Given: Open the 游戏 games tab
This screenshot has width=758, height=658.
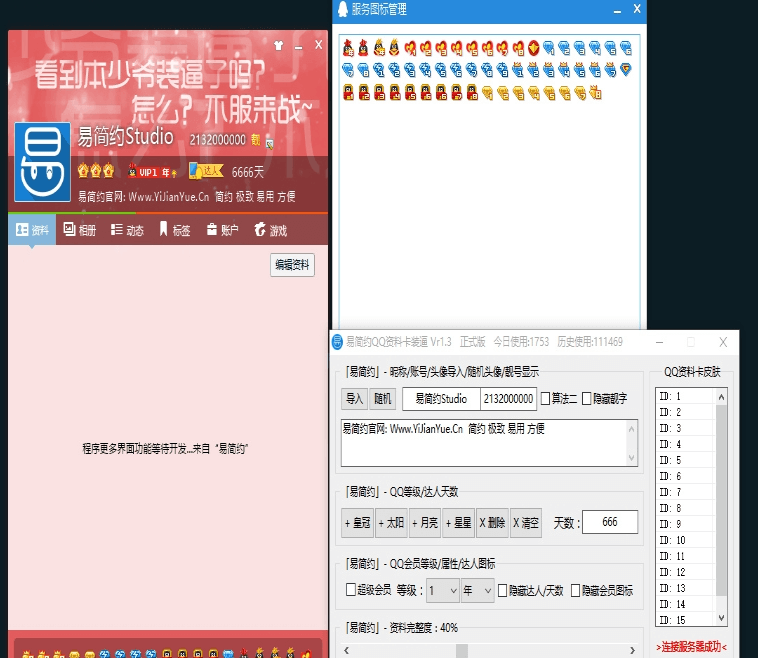Looking at the screenshot, I should click(270, 230).
